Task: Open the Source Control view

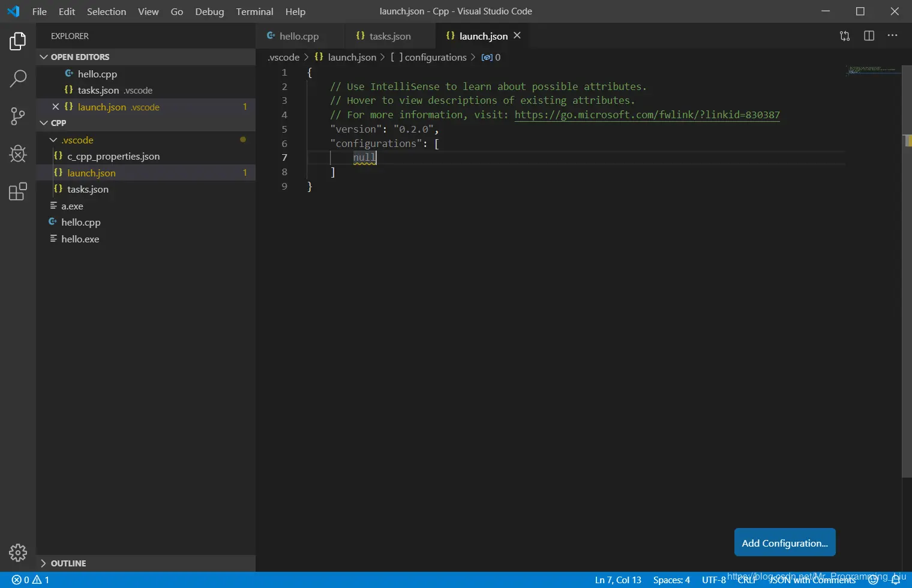Action: click(18, 116)
